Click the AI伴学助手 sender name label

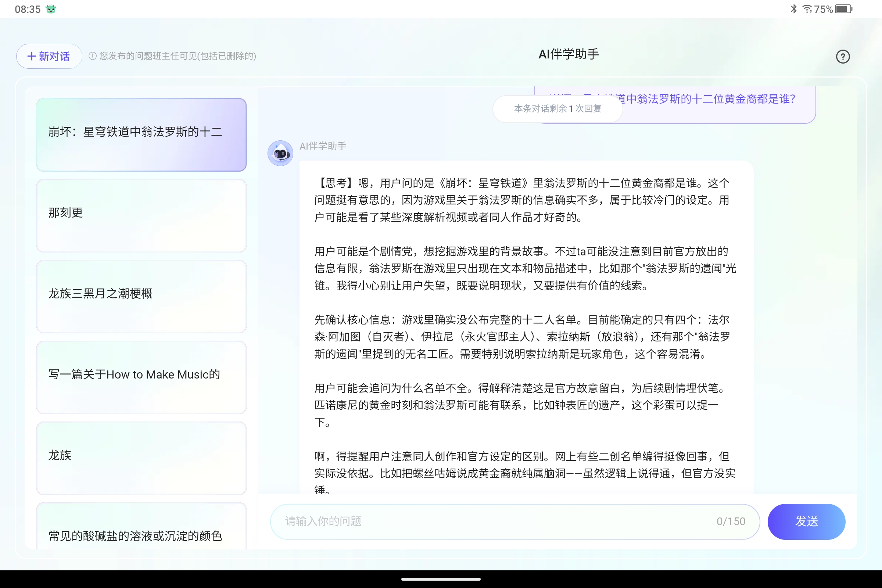[323, 146]
